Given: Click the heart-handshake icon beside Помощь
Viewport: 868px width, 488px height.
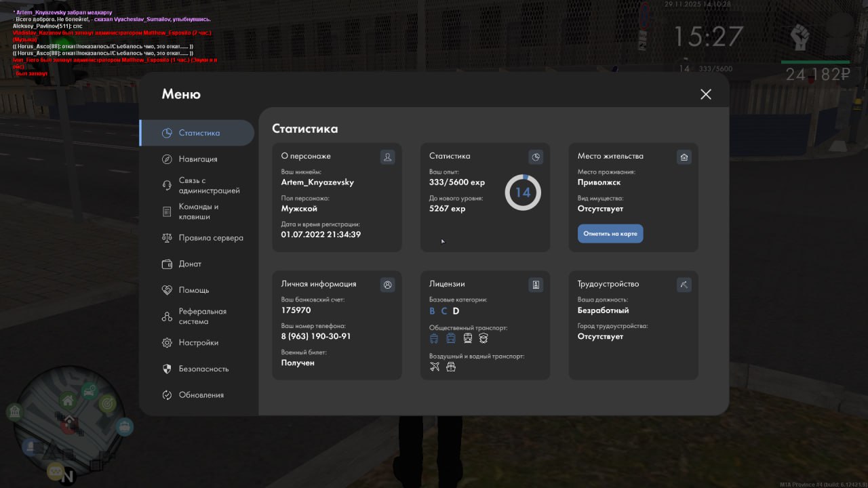Looking at the screenshot, I should 167,290.
